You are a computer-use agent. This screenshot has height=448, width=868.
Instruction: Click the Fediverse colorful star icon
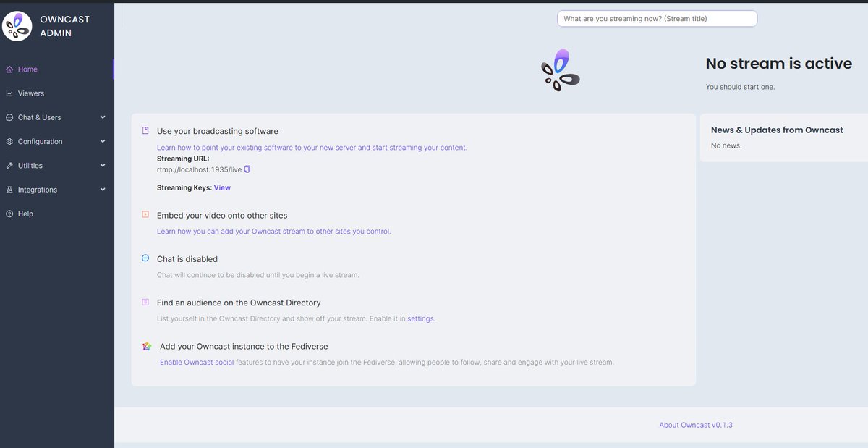pos(147,347)
